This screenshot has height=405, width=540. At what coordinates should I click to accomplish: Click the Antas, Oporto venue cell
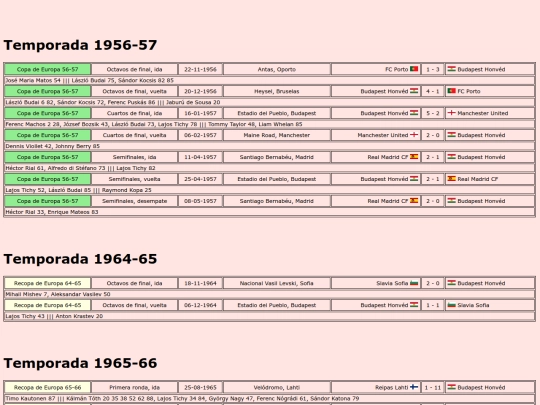tap(277, 69)
